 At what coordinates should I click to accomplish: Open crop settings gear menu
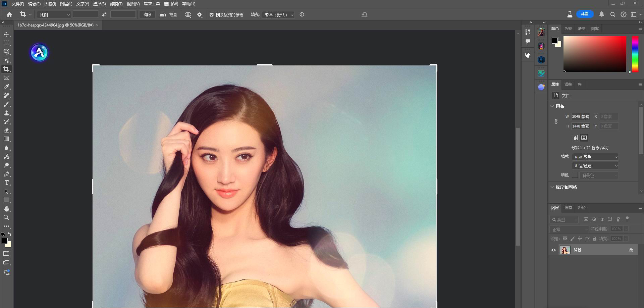pyautogui.click(x=200, y=15)
